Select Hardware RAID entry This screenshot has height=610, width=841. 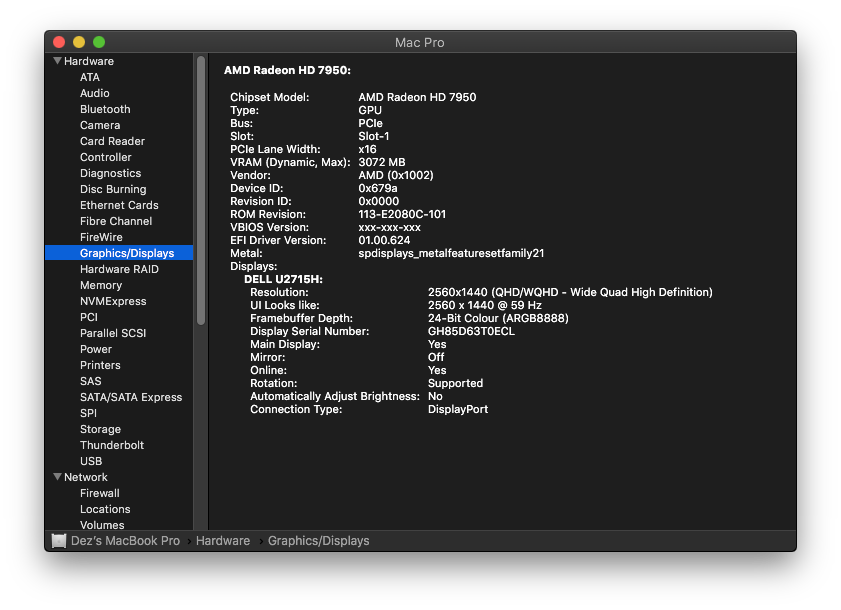tap(119, 269)
